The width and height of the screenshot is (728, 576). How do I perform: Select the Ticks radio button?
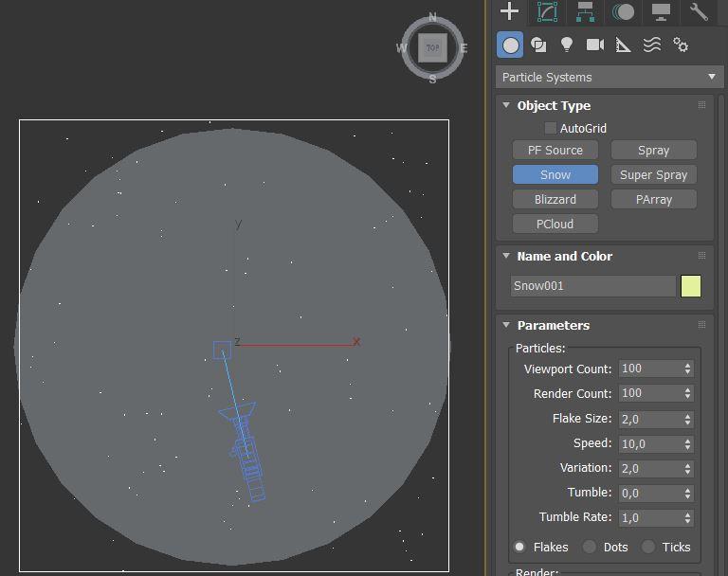648,547
